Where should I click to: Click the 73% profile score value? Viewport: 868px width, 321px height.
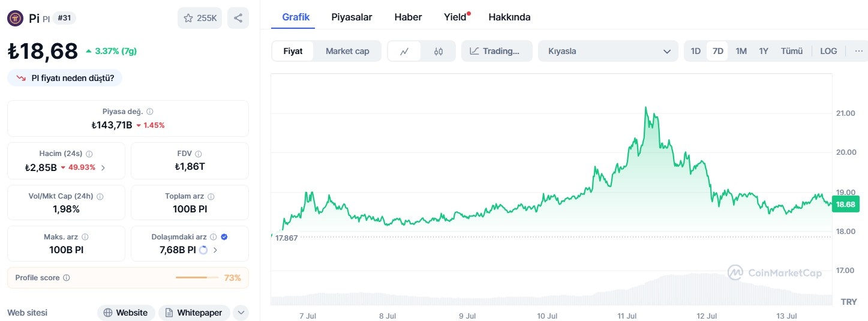[x=232, y=278]
